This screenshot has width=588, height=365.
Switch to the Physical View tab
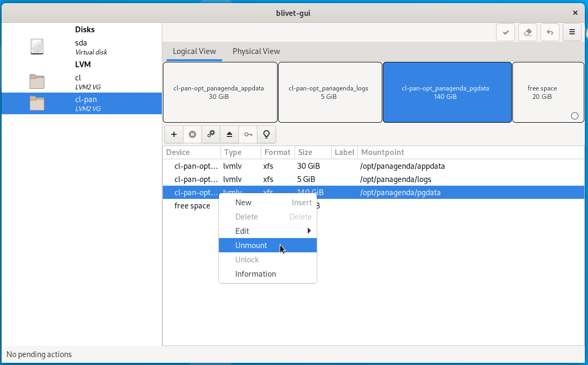[x=256, y=51]
